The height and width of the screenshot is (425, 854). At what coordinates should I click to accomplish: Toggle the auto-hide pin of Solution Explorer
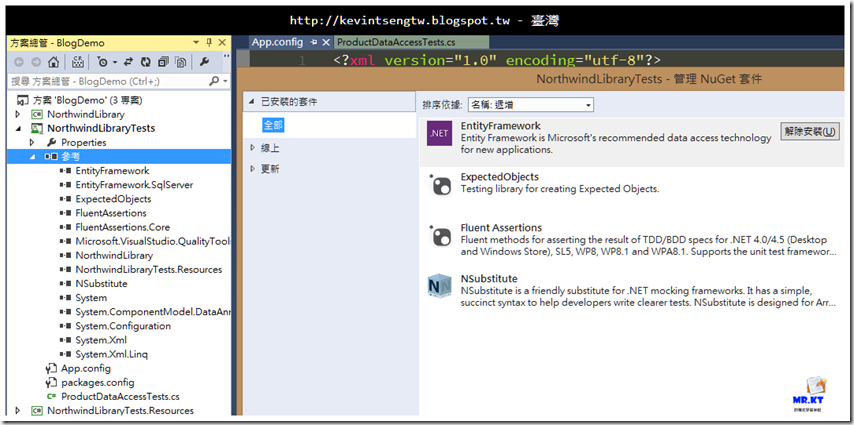(209, 42)
